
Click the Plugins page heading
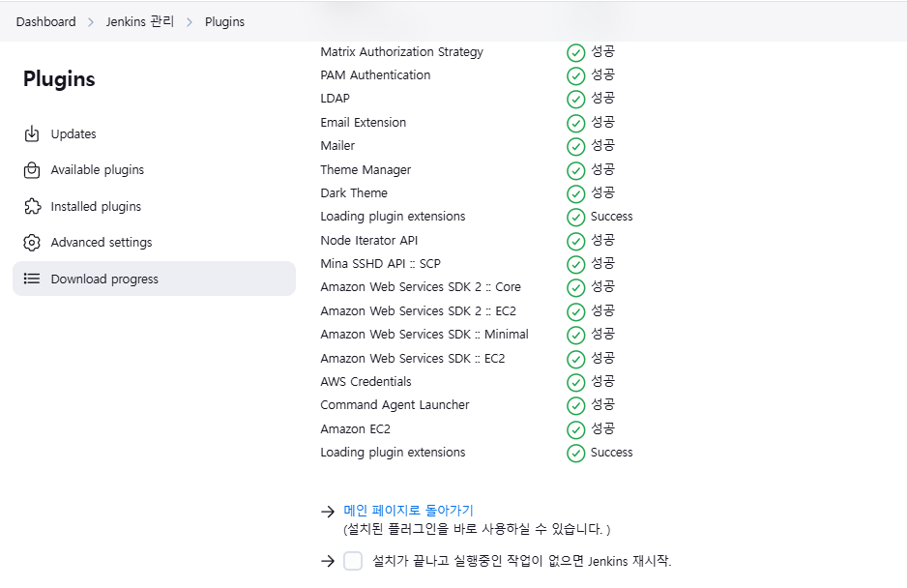point(59,79)
